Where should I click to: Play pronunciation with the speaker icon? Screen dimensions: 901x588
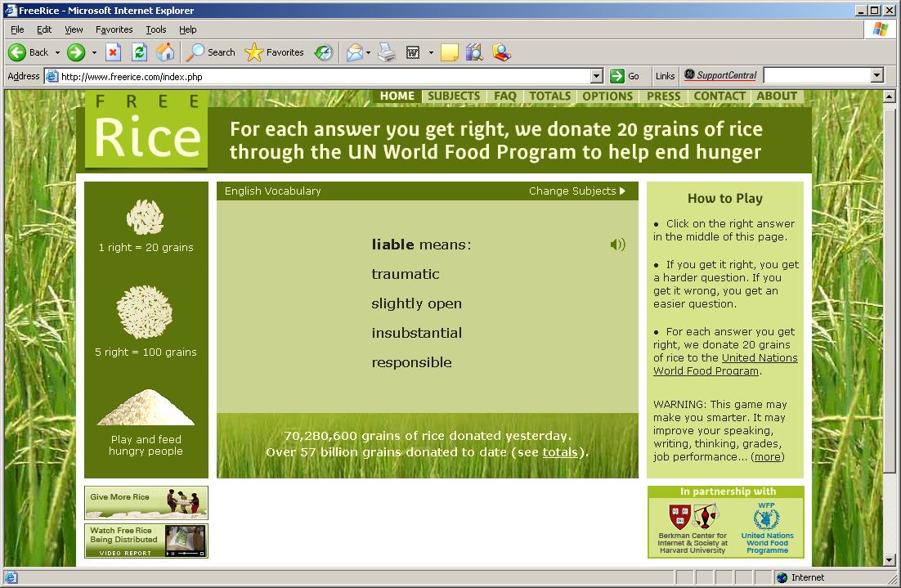[x=618, y=245]
